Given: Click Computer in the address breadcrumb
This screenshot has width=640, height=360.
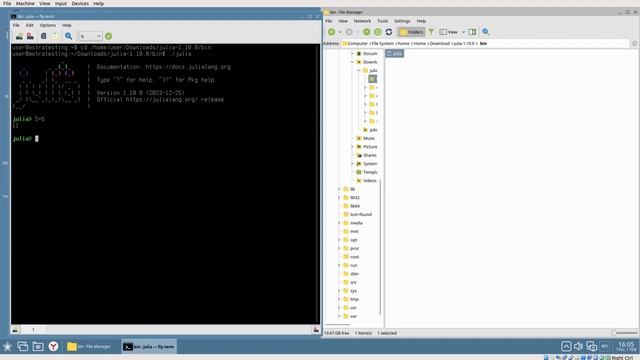Looking at the screenshot, I should click(357, 43).
